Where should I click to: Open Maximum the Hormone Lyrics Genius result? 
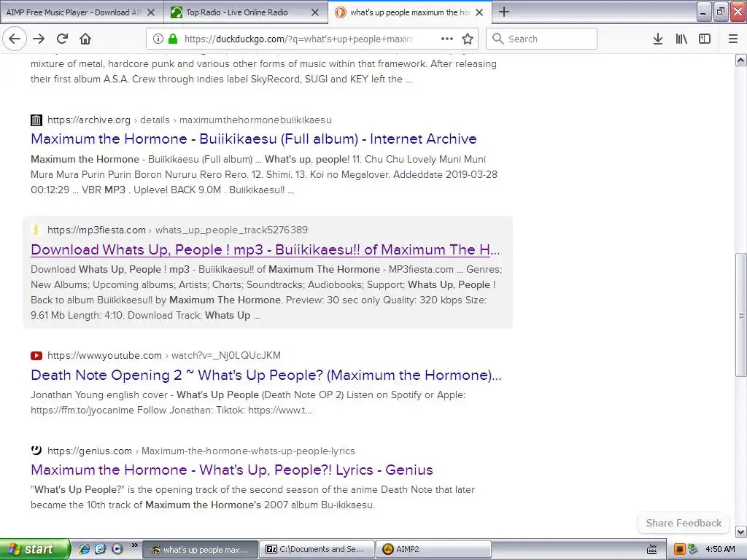[x=232, y=470]
